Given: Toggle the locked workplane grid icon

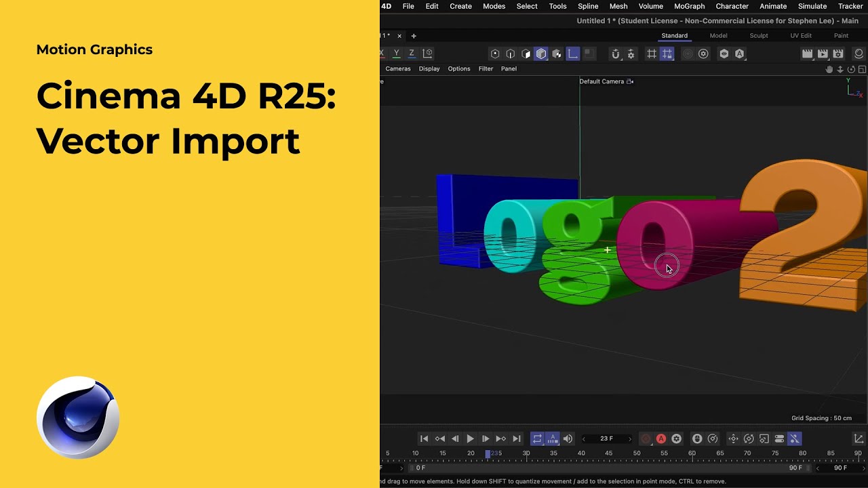Looking at the screenshot, I should tap(667, 54).
